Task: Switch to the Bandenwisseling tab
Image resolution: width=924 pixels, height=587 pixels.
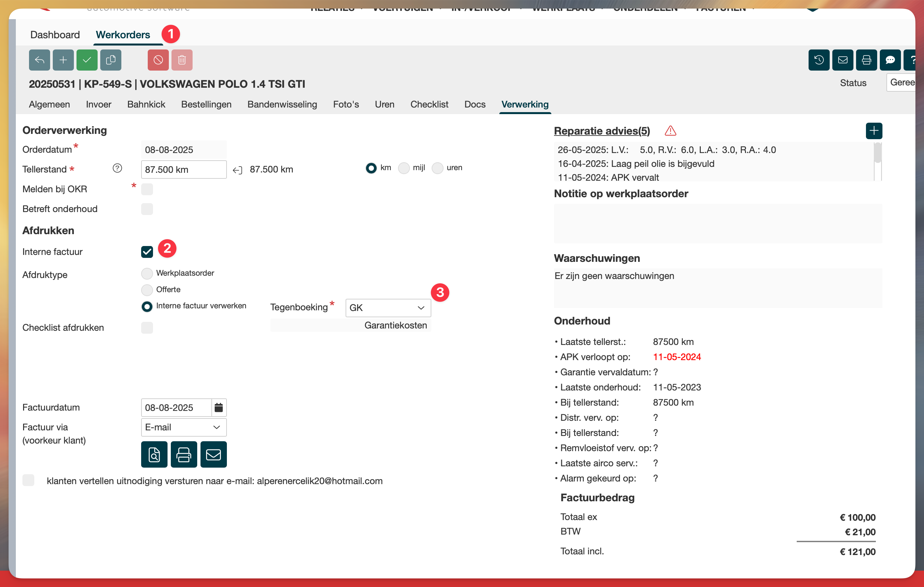Action: point(282,104)
